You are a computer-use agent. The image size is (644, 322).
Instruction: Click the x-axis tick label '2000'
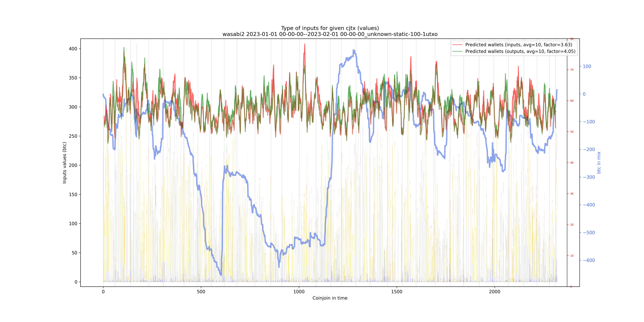point(494,292)
